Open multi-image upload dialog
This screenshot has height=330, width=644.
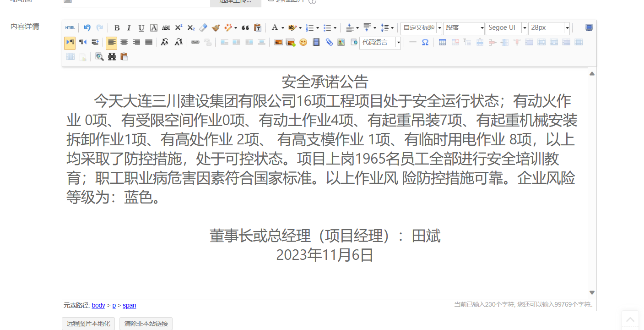coord(290,42)
